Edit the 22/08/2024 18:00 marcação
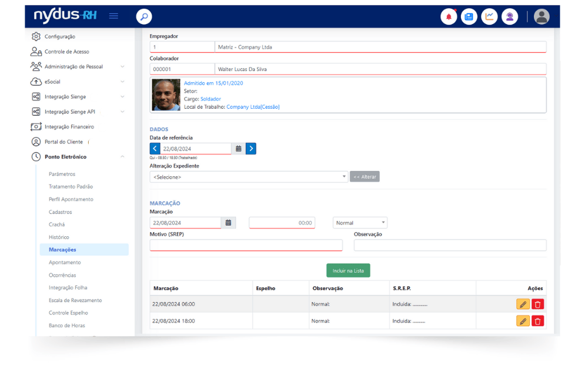The width and height of the screenshot is (588, 369). (x=523, y=321)
